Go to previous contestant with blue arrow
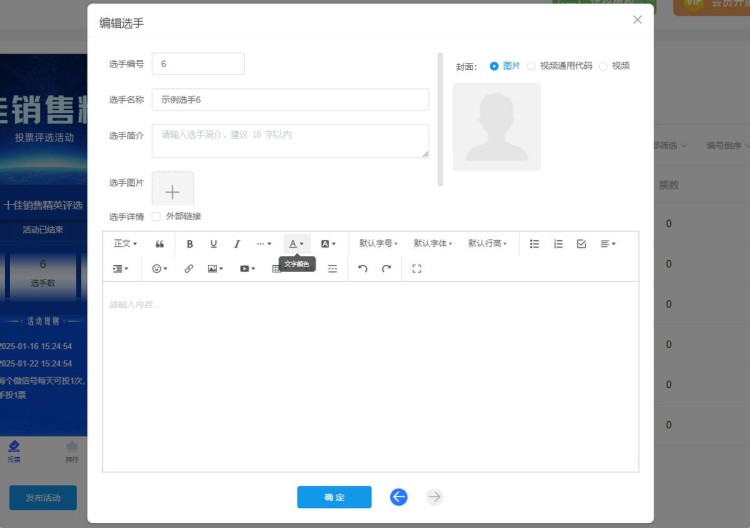Image resolution: width=750 pixels, height=528 pixels. [399, 497]
